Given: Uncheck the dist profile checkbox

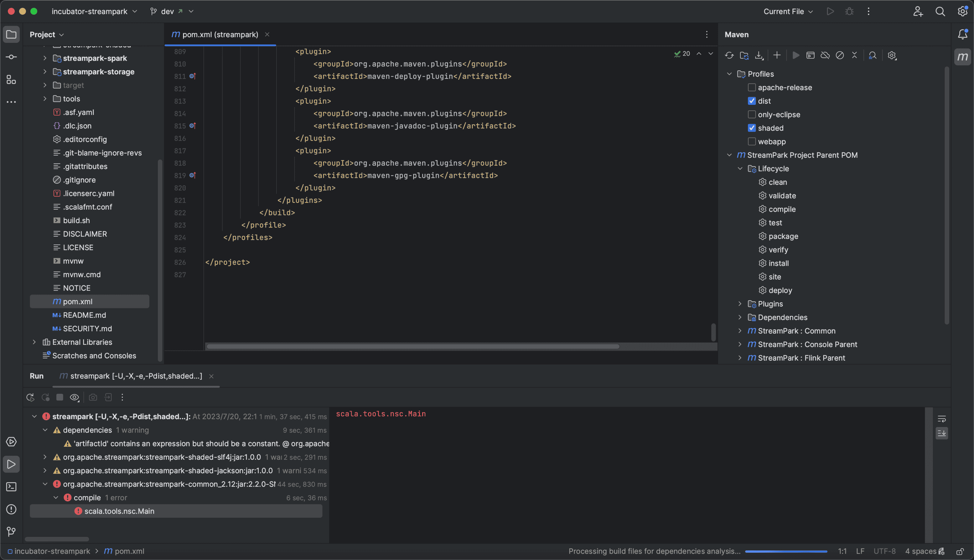Looking at the screenshot, I should 752,101.
